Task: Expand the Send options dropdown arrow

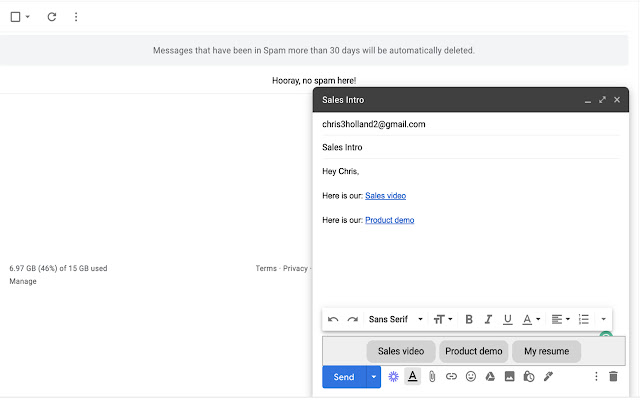Action: [374, 377]
